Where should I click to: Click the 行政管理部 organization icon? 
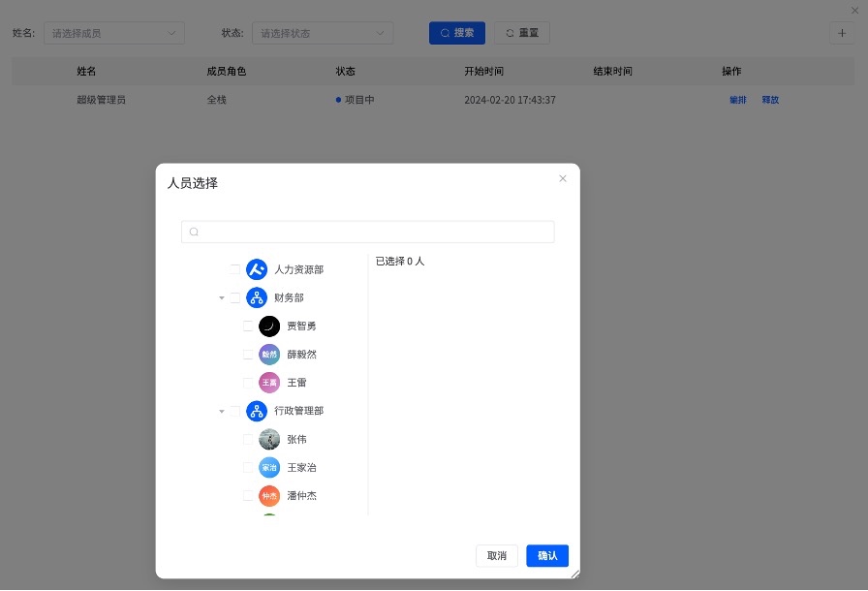pos(256,411)
